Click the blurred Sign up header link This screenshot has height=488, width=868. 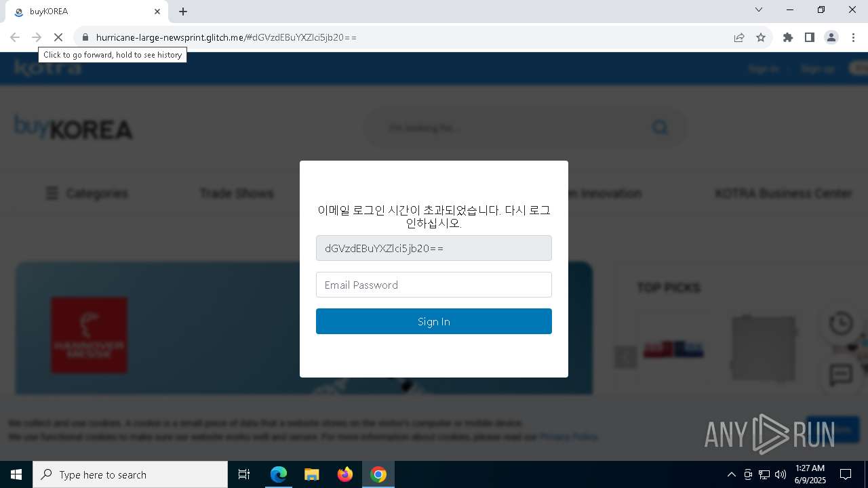tap(817, 68)
